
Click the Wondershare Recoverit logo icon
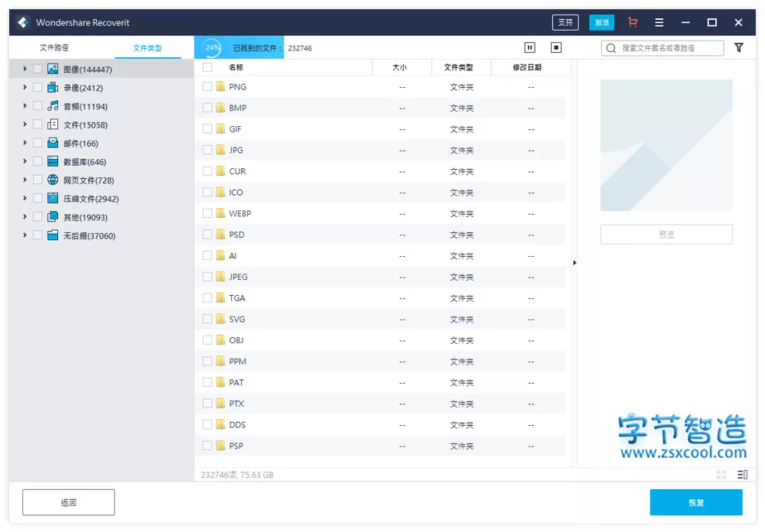tap(23, 22)
